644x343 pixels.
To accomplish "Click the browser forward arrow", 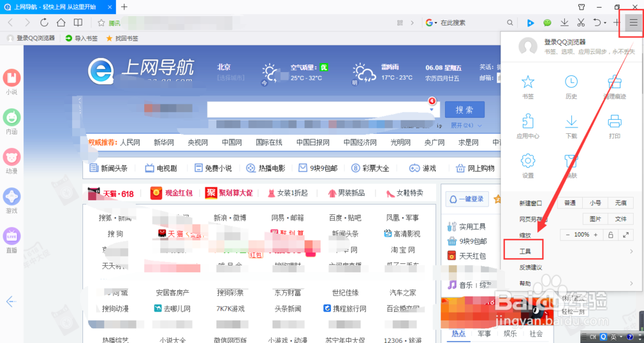I will click(x=27, y=23).
